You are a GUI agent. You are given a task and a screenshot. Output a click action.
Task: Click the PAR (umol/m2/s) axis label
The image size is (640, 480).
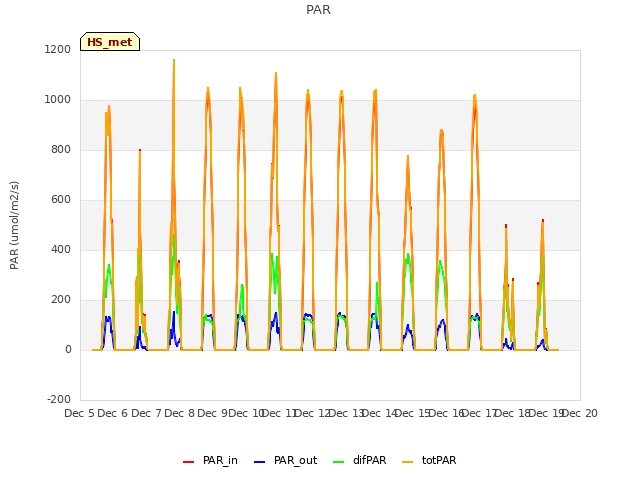click(14, 225)
